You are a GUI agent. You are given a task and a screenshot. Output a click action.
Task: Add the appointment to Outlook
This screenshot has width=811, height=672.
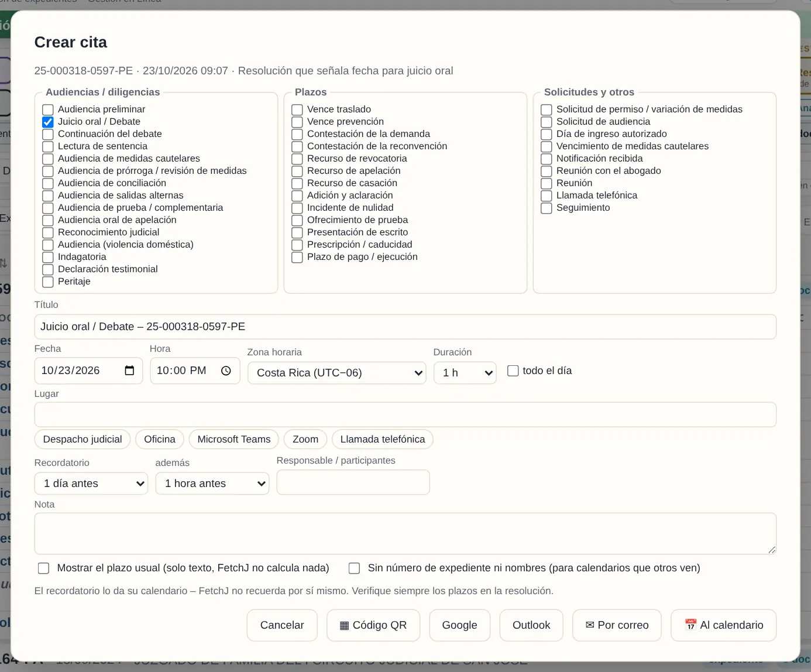click(x=531, y=625)
